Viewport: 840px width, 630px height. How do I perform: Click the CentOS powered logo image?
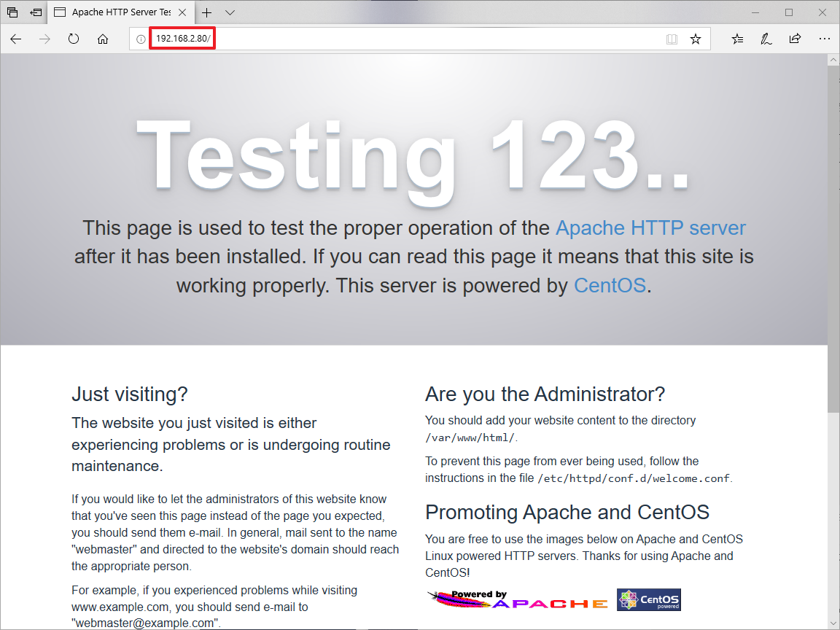(649, 600)
